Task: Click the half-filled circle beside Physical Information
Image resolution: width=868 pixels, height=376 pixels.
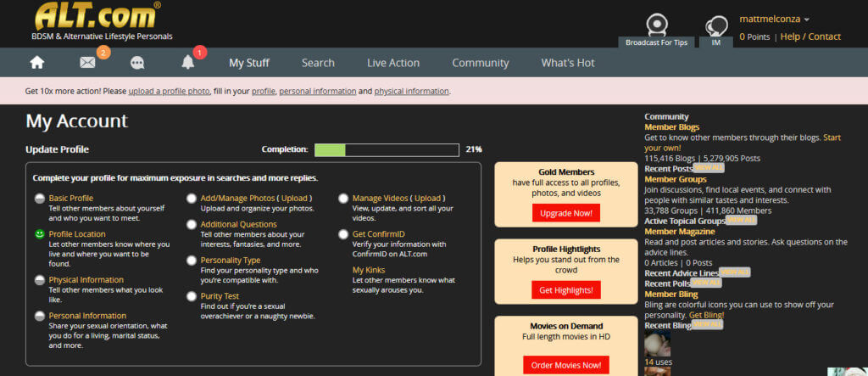Action: click(39, 280)
